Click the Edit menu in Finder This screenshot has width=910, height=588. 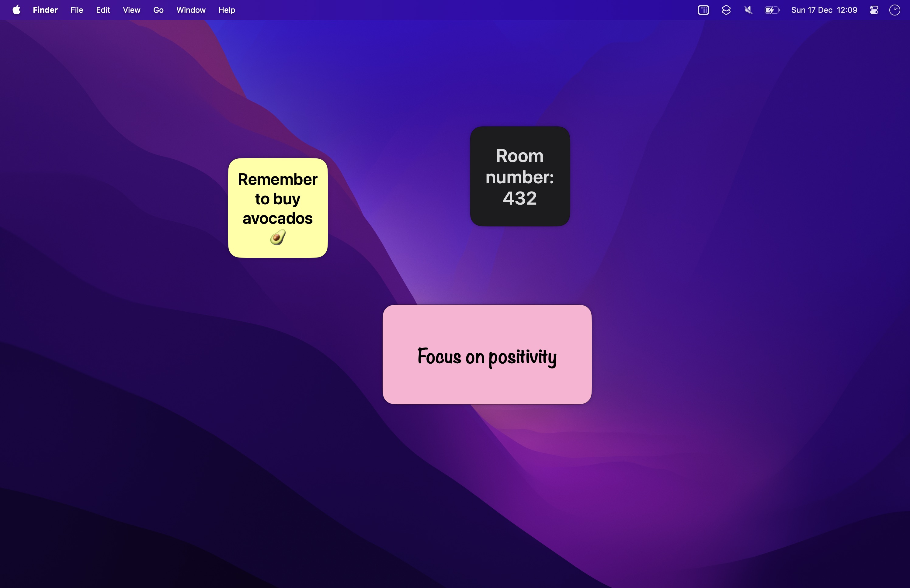102,10
